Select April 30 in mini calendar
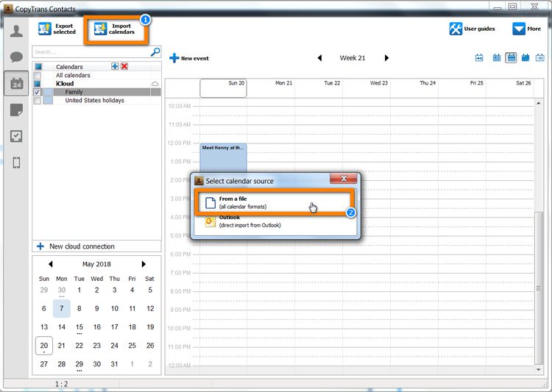The height and width of the screenshot is (392, 552). point(62,291)
